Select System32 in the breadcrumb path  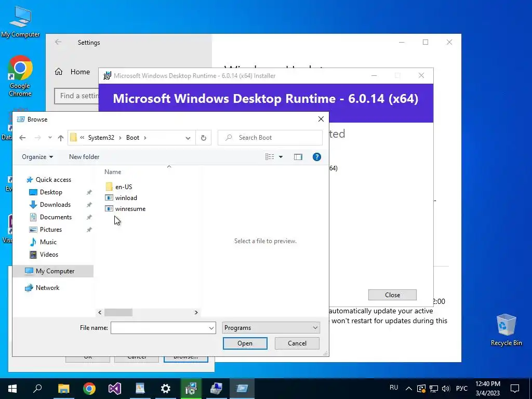point(101,137)
